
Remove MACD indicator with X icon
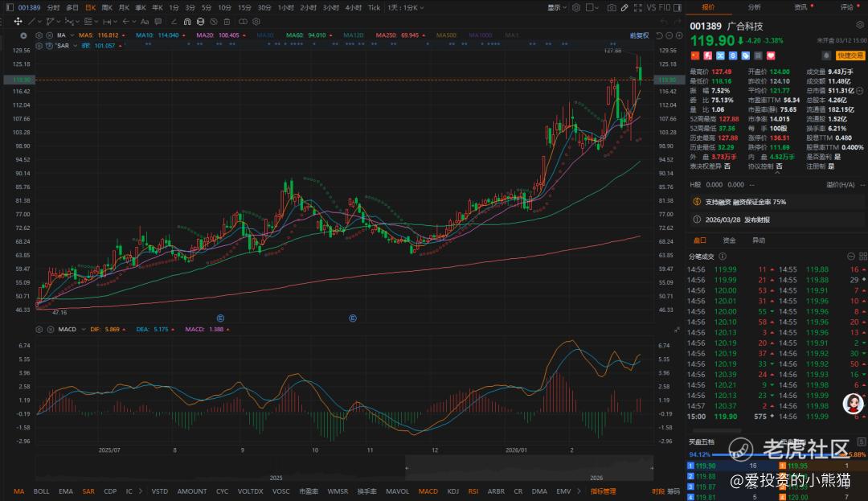[51, 330]
